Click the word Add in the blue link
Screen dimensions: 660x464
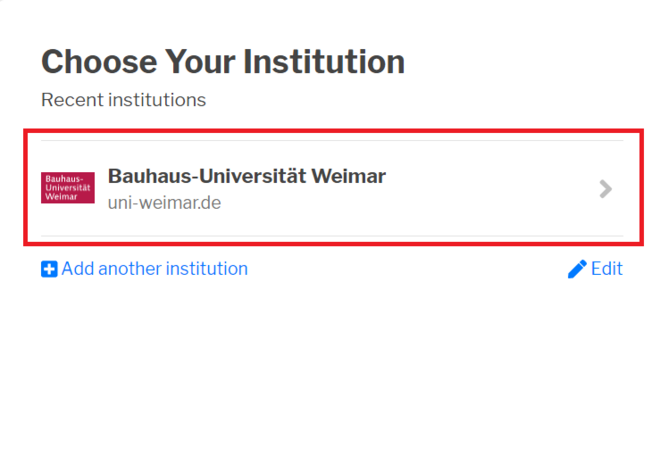pos(78,269)
